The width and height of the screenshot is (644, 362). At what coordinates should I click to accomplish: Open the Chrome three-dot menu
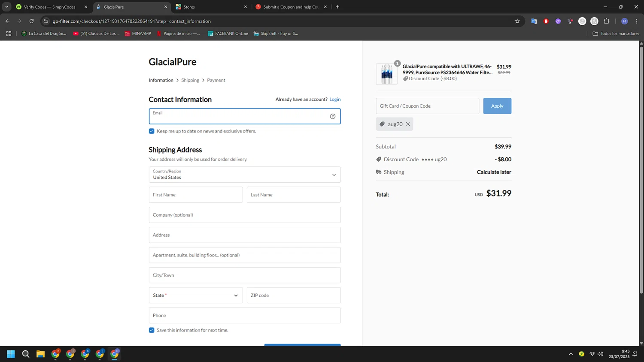(637, 21)
